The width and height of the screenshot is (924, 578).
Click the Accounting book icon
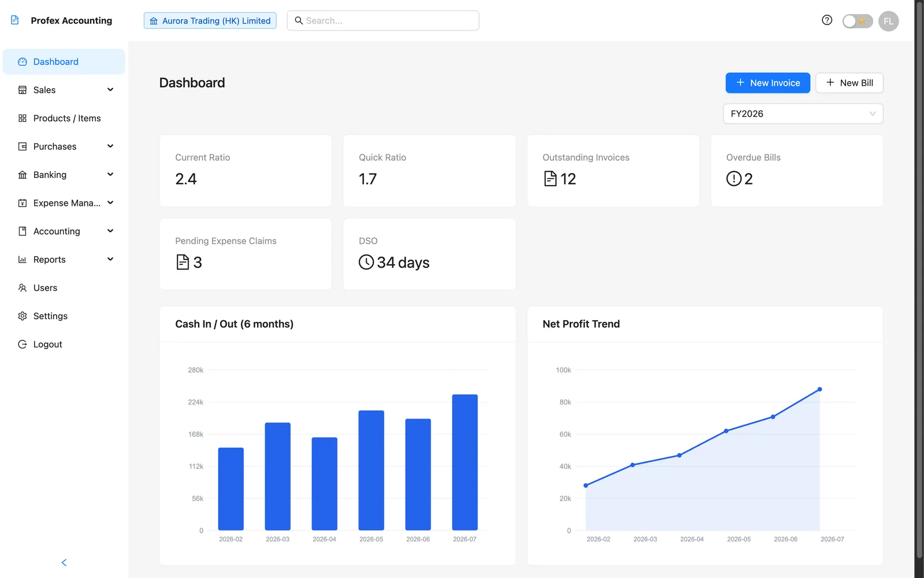click(23, 231)
